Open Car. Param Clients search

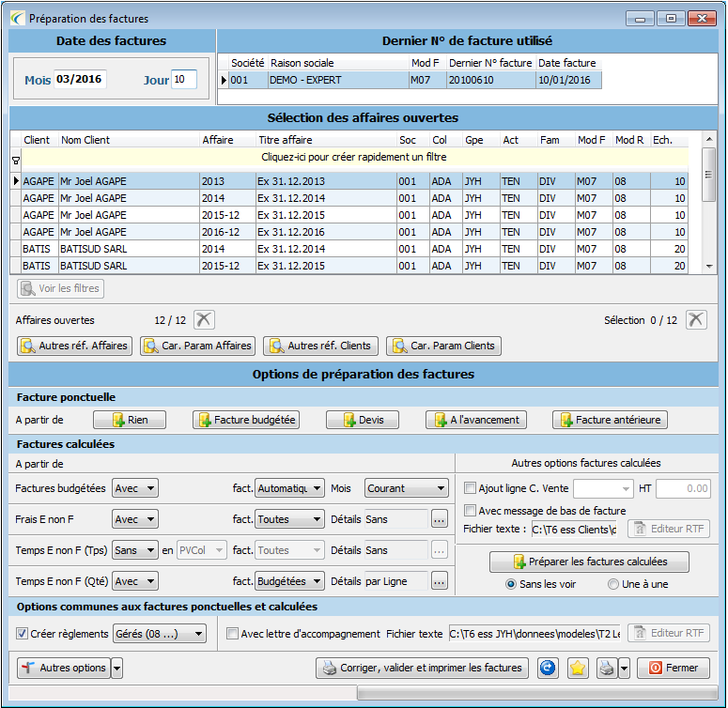coord(444,346)
